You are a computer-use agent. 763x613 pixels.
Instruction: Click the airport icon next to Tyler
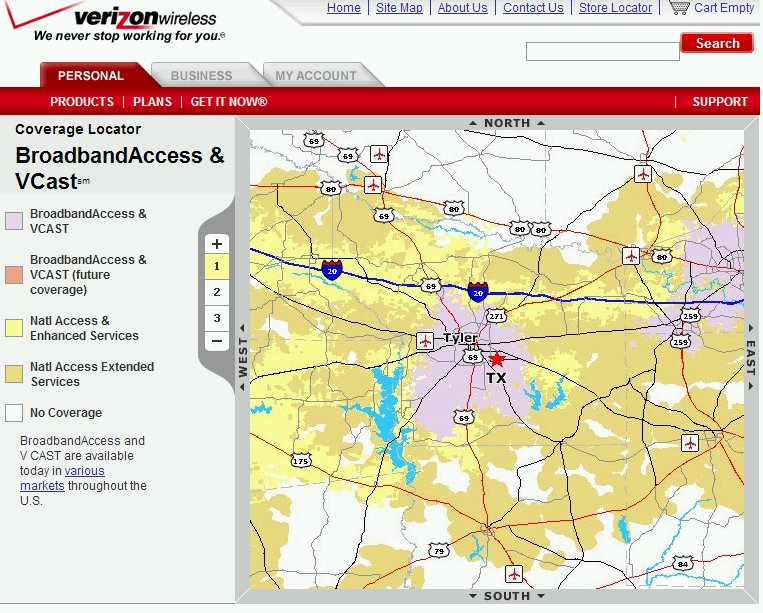[x=425, y=341]
